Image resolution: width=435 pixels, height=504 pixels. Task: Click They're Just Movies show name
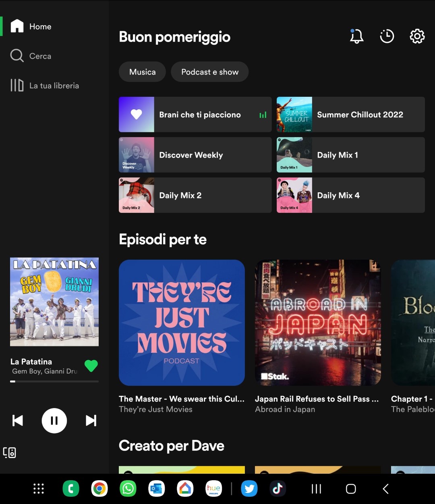(x=155, y=409)
